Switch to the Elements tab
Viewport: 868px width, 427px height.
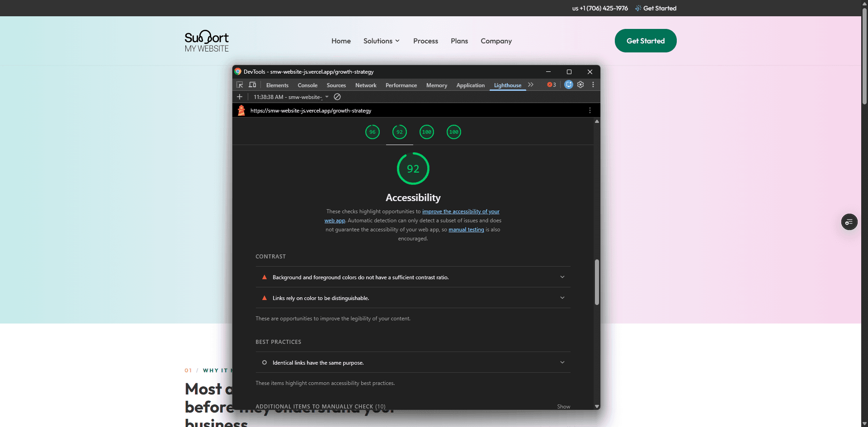coord(277,85)
